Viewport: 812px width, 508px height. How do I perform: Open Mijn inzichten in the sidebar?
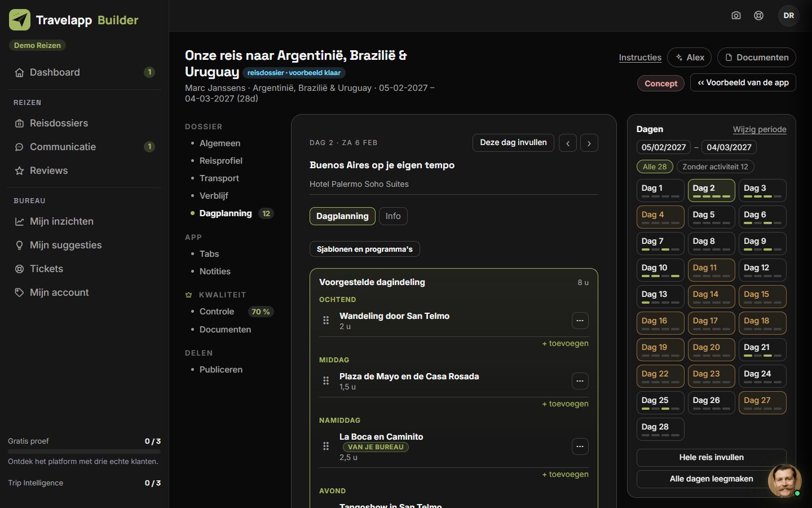point(84,221)
